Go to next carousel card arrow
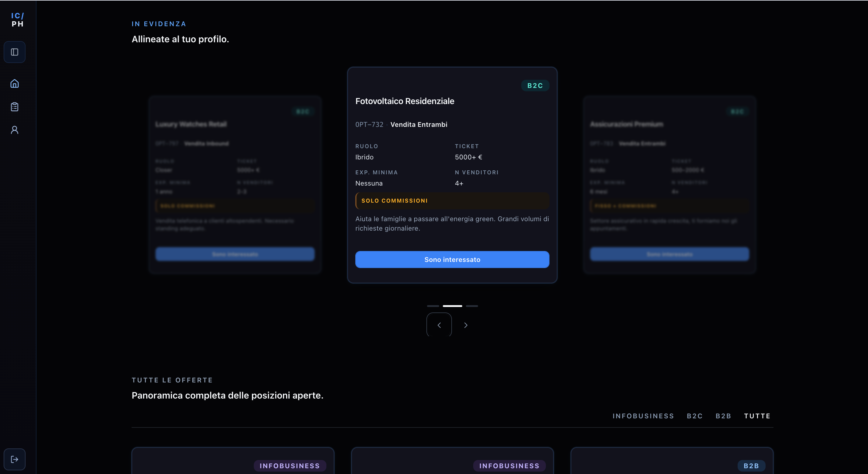The width and height of the screenshot is (868, 474). tap(466, 325)
